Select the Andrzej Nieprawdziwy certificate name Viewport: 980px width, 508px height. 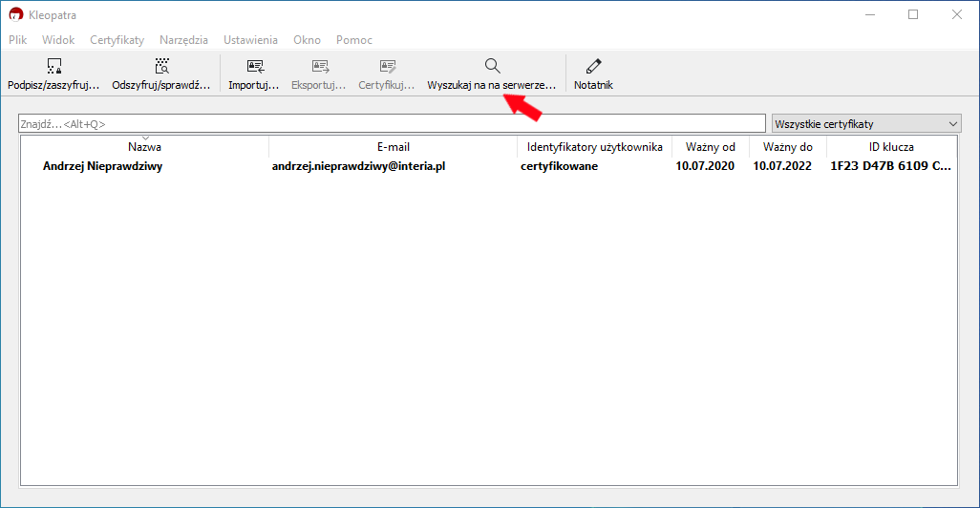pos(102,166)
